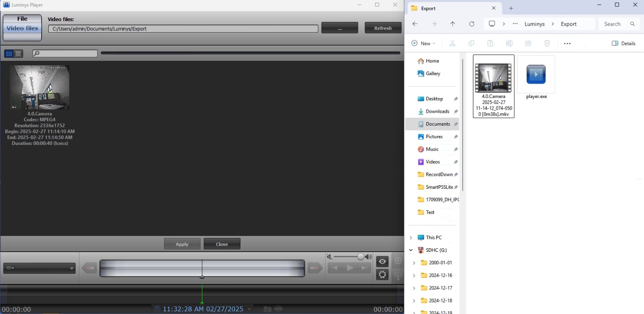Click the Refresh button
Screen dimensions: 644x314
pyautogui.click(x=383, y=28)
